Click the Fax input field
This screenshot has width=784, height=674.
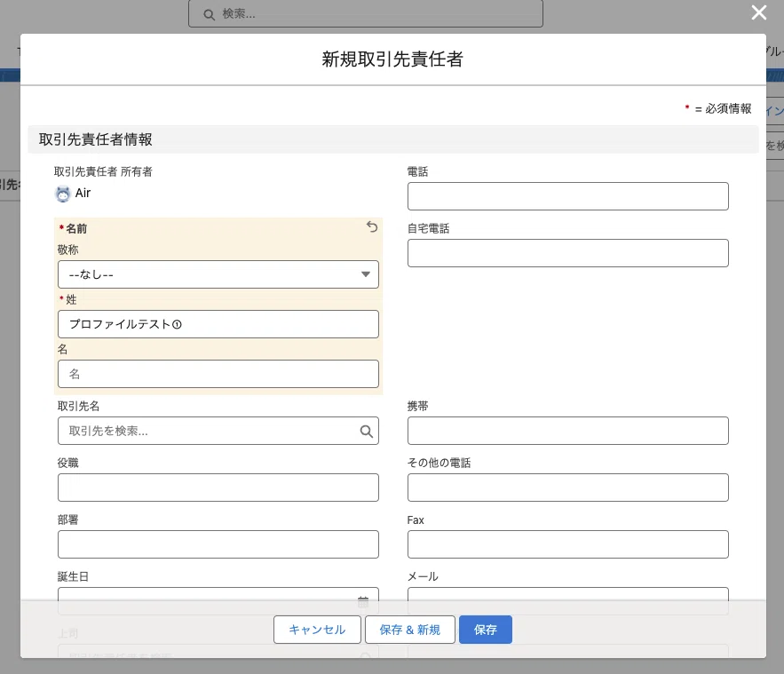coord(567,544)
